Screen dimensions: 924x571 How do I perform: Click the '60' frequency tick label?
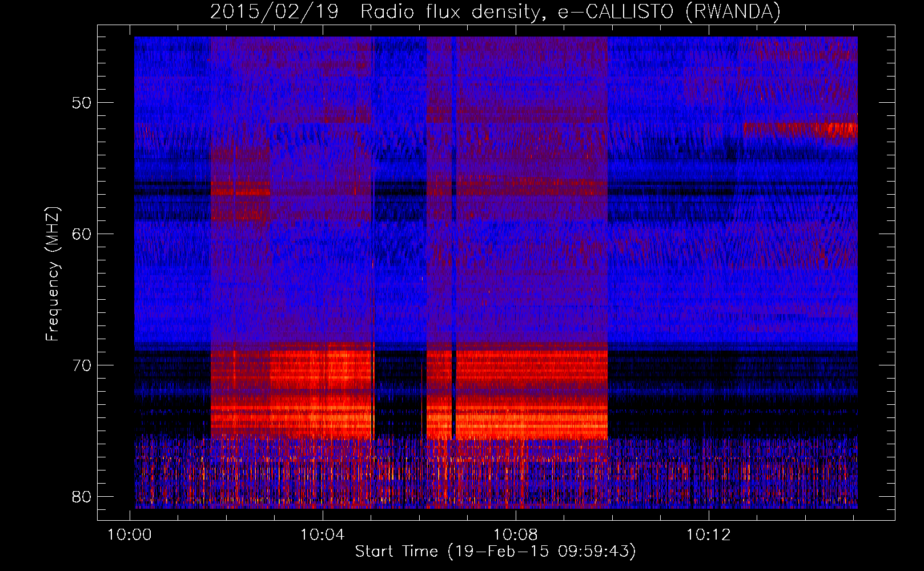click(82, 234)
